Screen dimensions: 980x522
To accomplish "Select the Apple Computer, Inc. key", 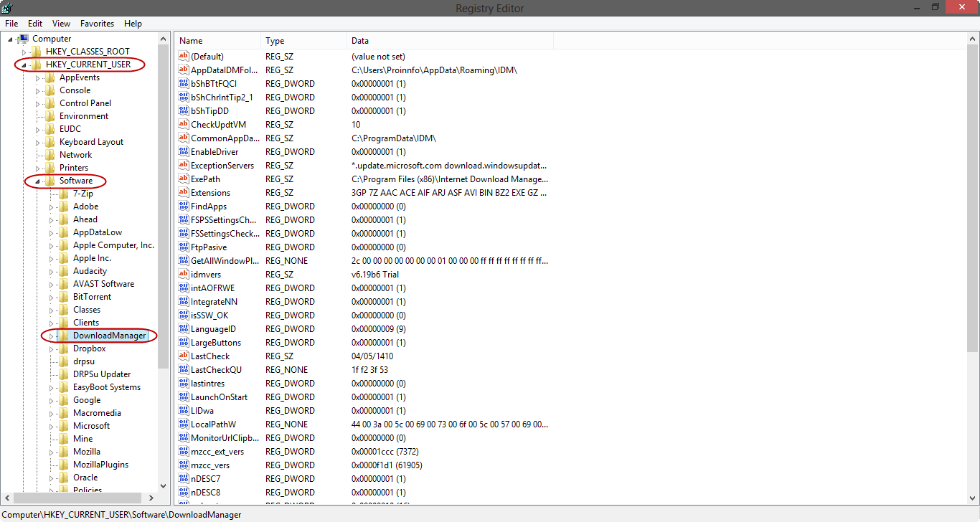I will click(x=113, y=245).
